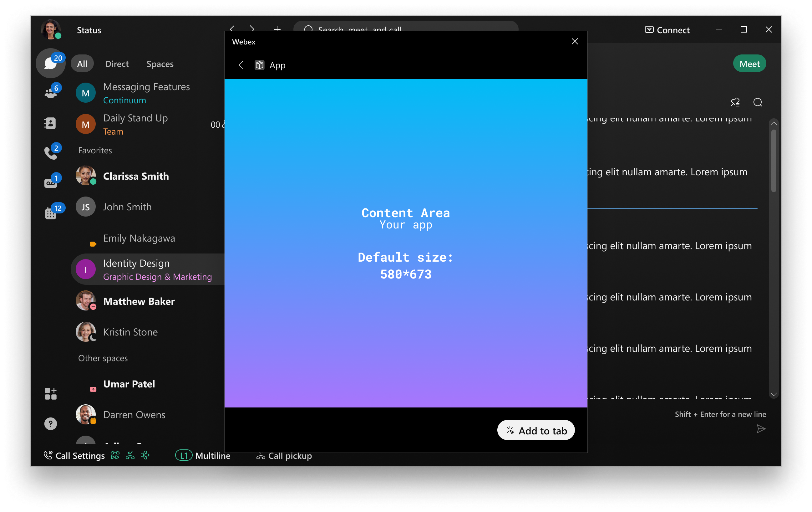Click Add to tab button in Webex modal
Image resolution: width=812 pixels, height=512 pixels.
coord(535,430)
